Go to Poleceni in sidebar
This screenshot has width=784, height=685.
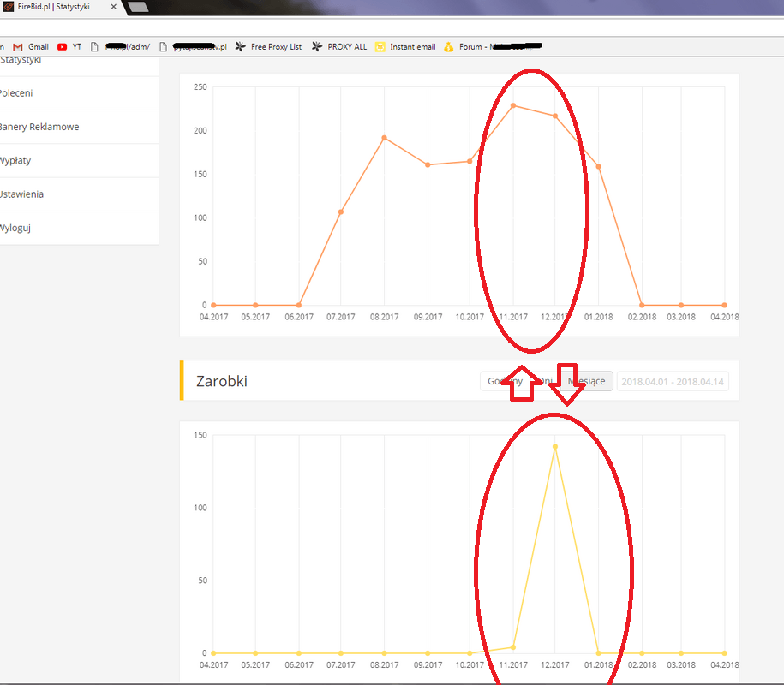tap(15, 93)
